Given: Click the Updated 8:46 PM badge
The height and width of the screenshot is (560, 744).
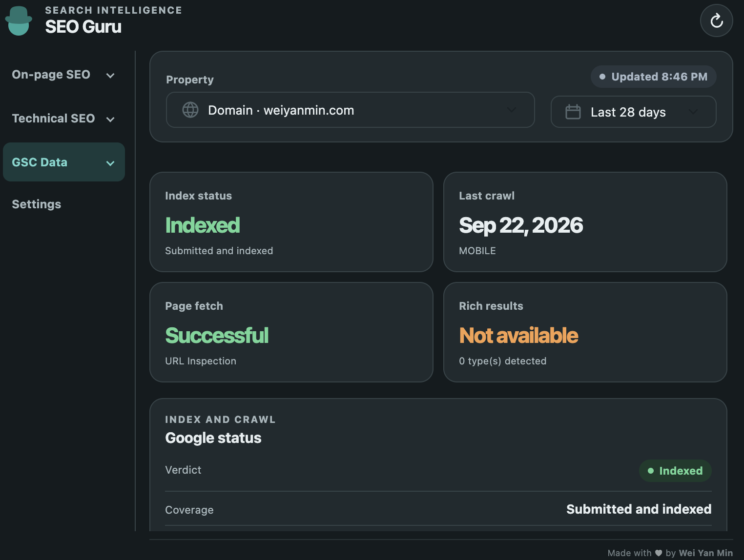Looking at the screenshot, I should tap(653, 77).
